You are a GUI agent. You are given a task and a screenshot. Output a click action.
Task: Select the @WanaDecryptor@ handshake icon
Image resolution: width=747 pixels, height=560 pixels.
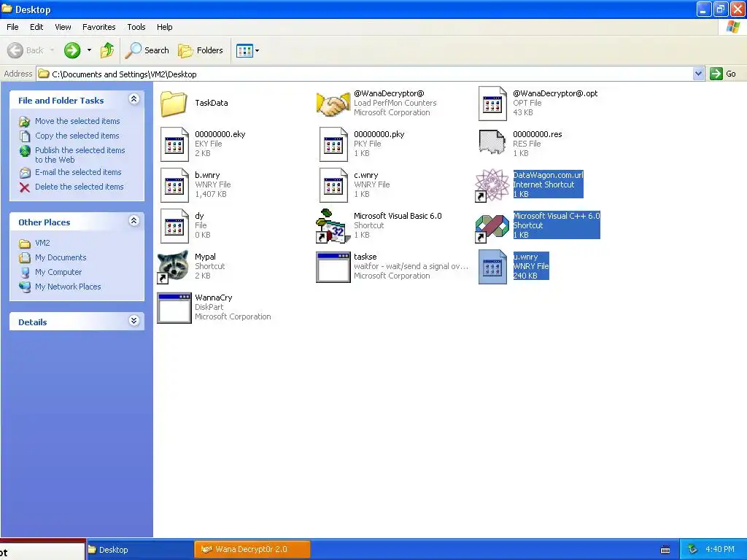pyautogui.click(x=333, y=104)
